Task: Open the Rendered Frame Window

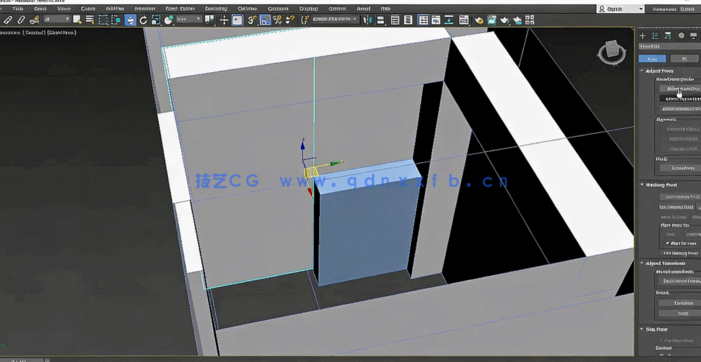Action: point(492,20)
